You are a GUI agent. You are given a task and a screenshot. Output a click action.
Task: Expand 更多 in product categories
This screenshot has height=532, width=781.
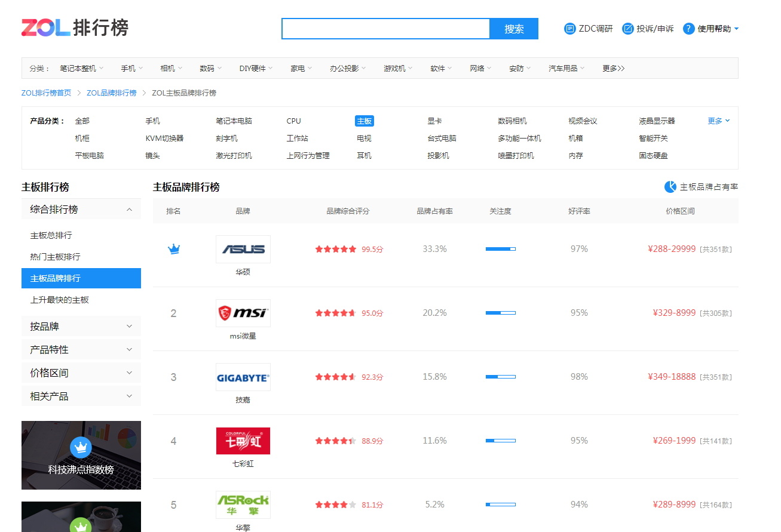719,121
